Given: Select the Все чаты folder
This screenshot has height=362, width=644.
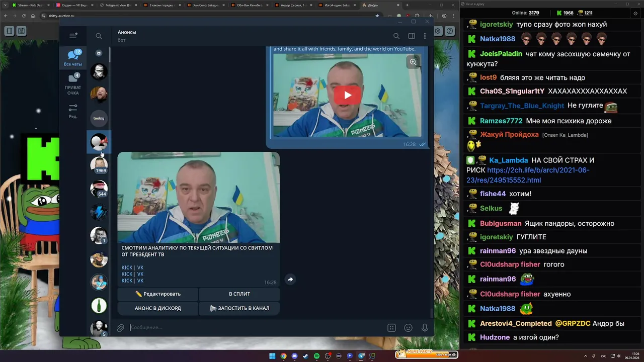Looking at the screenshot, I should (73, 58).
